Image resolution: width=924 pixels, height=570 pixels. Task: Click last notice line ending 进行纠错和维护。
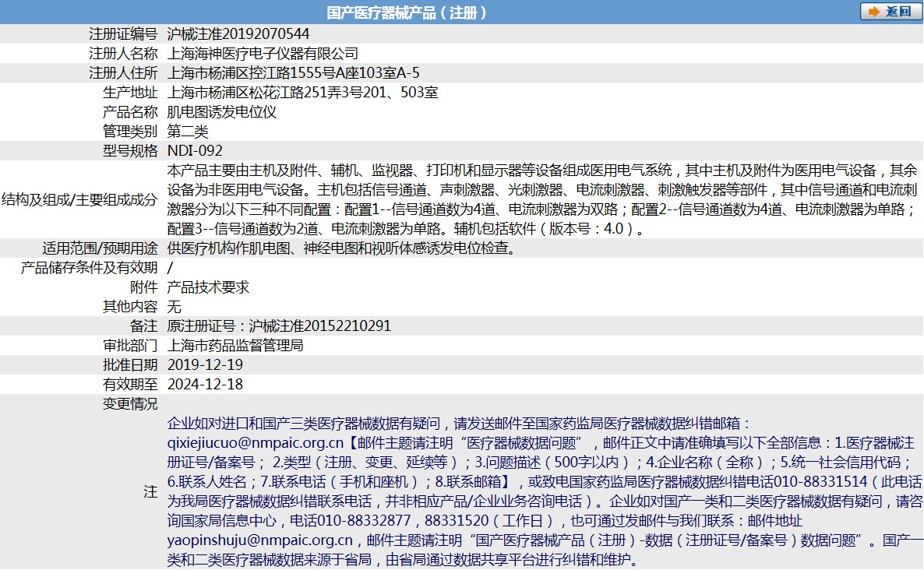point(404,559)
